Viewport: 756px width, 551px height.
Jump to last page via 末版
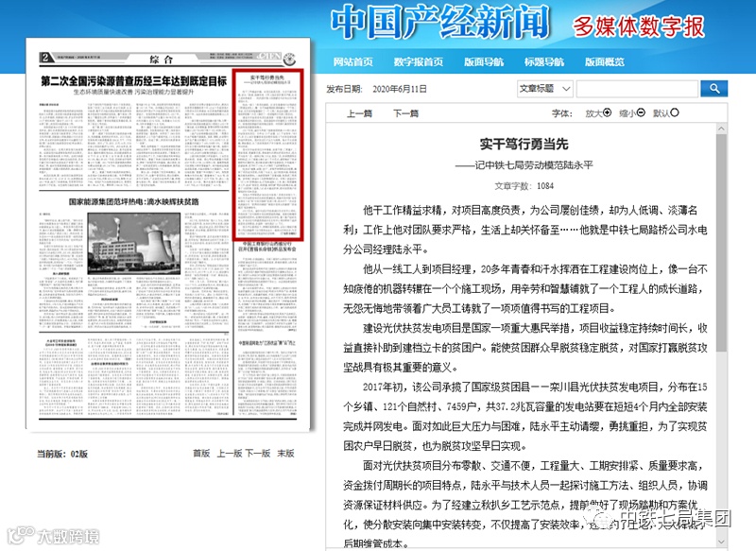(285, 453)
